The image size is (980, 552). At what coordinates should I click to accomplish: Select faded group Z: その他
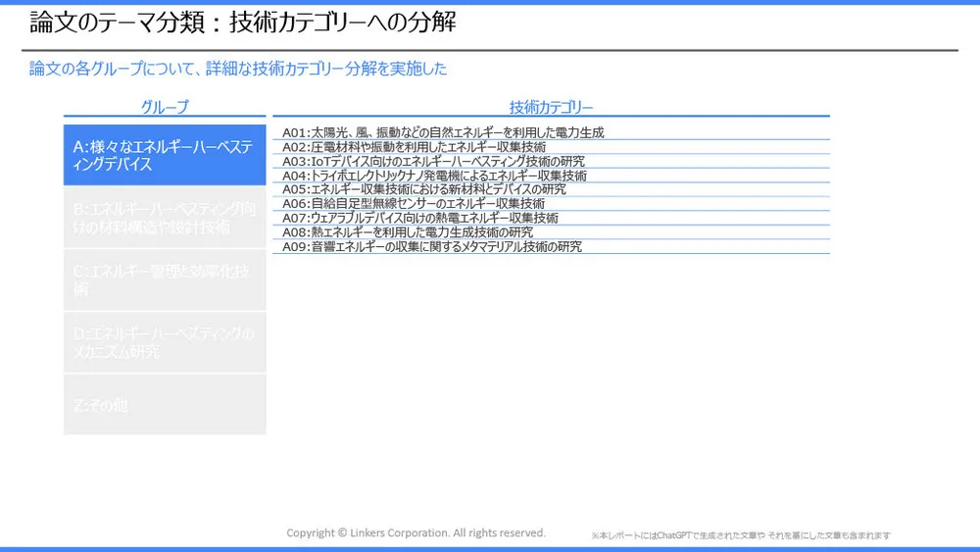[165, 405]
